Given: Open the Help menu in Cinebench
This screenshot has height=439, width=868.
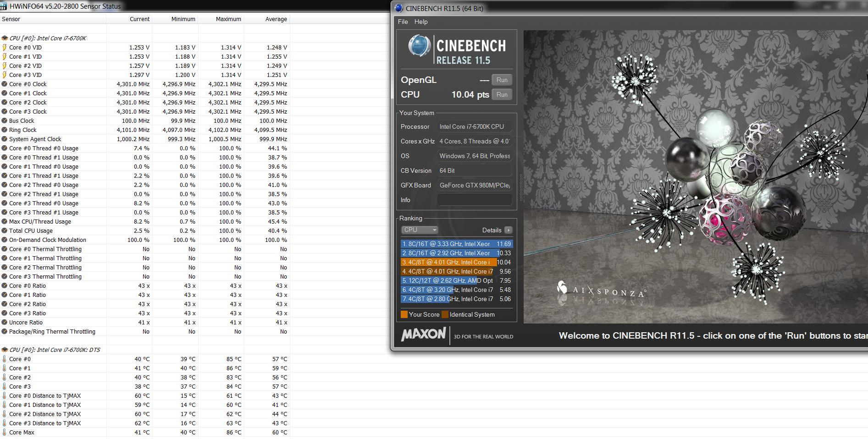Looking at the screenshot, I should (421, 22).
